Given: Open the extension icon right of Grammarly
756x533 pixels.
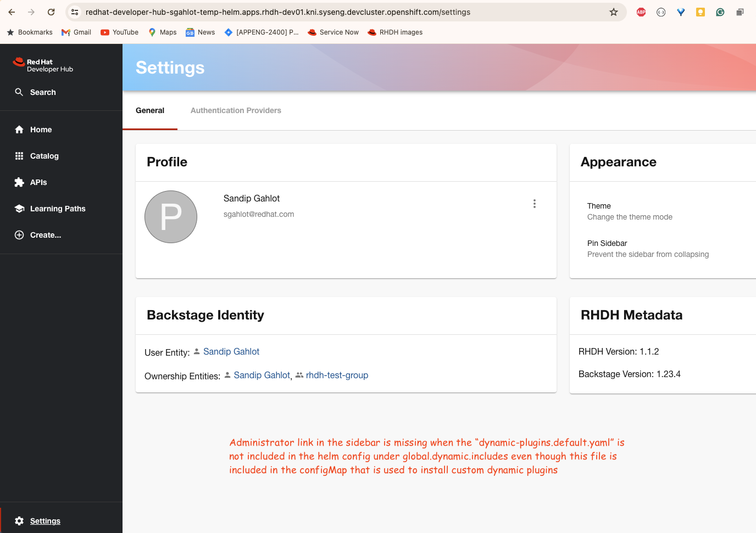Looking at the screenshot, I should click(740, 12).
